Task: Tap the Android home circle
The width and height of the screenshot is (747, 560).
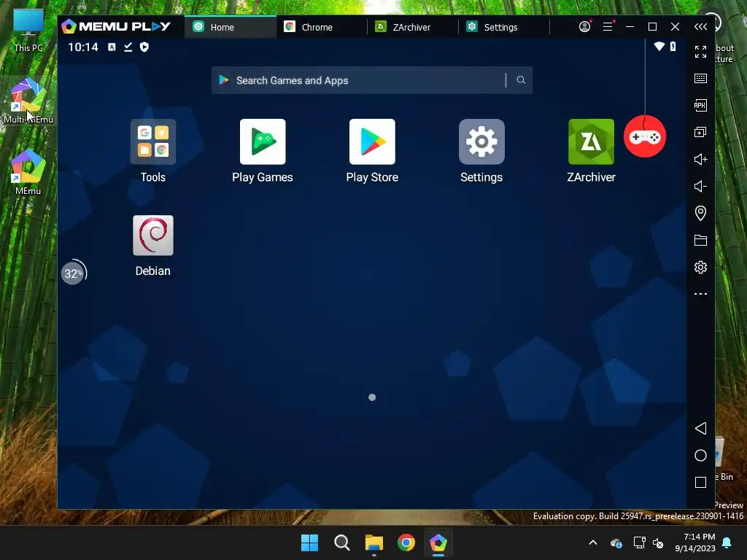Action: click(700, 455)
